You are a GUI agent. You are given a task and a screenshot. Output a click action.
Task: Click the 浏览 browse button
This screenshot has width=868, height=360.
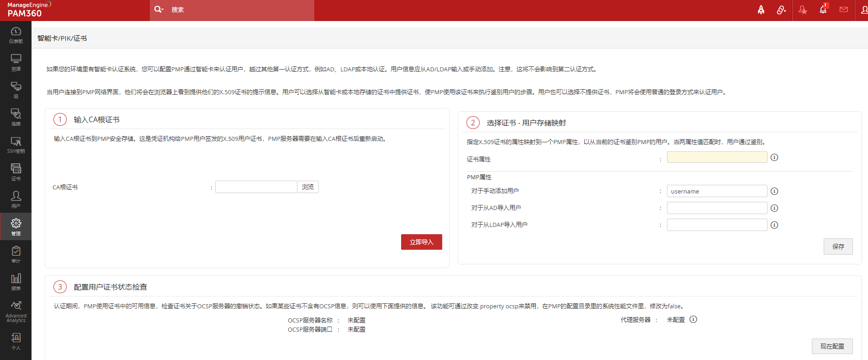[308, 187]
